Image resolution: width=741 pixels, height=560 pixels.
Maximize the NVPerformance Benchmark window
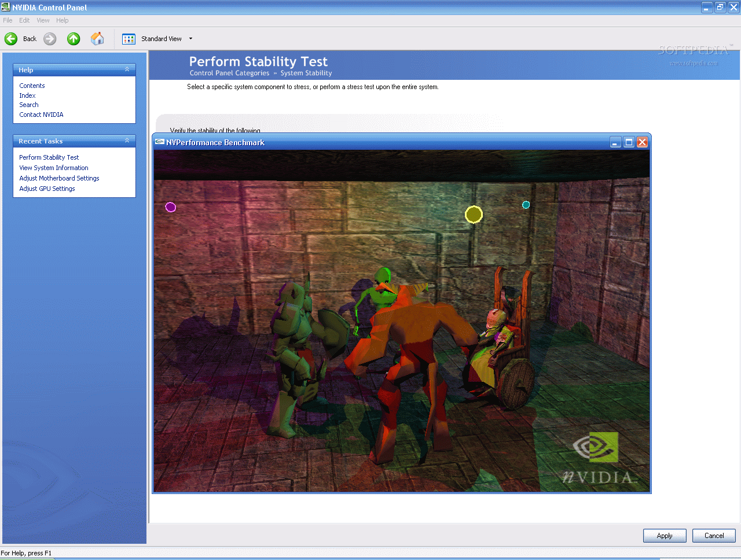[x=629, y=142]
